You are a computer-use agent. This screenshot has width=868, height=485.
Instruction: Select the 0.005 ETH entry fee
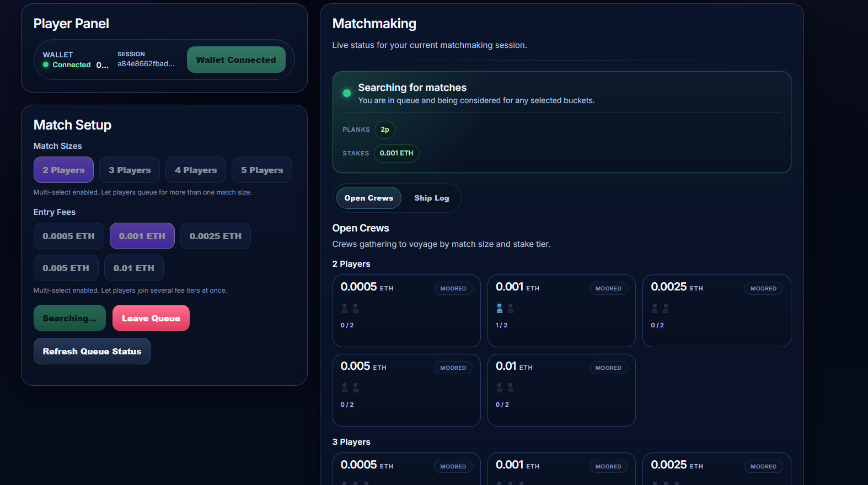[66, 268]
